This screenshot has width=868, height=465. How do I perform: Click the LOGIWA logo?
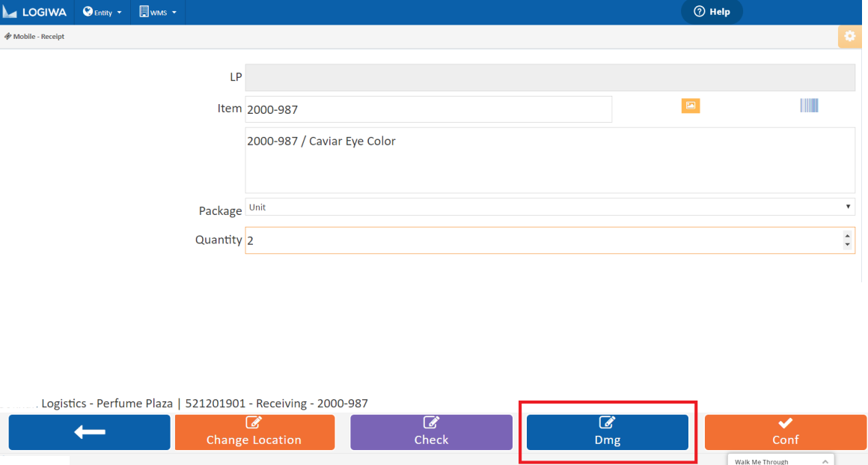[37, 12]
